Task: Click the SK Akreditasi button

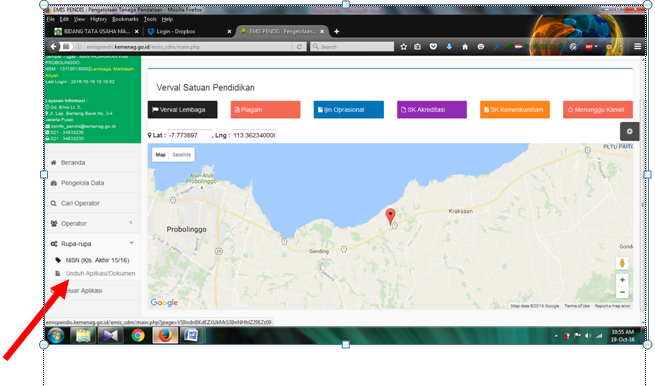Action: point(432,109)
